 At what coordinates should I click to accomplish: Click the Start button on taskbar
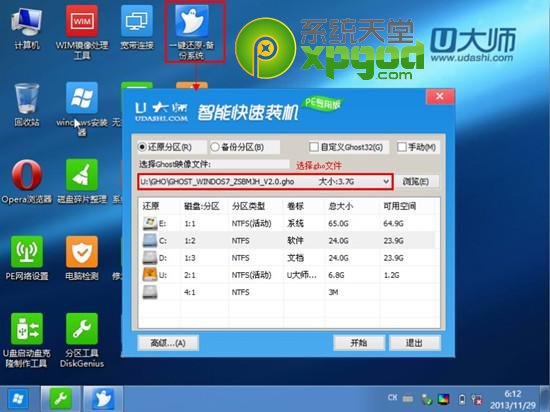[x=18, y=399]
